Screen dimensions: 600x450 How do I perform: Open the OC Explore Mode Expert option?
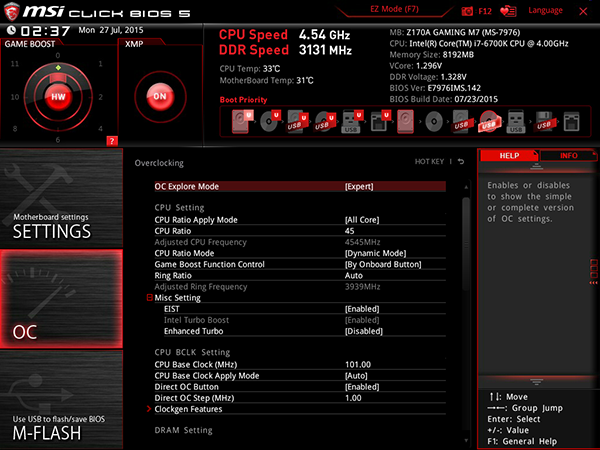pos(300,186)
